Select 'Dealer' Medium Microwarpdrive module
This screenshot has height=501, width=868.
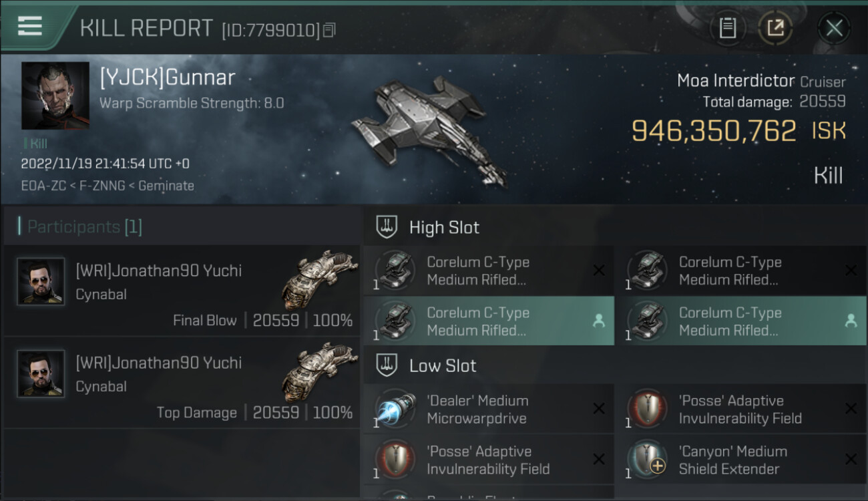489,409
